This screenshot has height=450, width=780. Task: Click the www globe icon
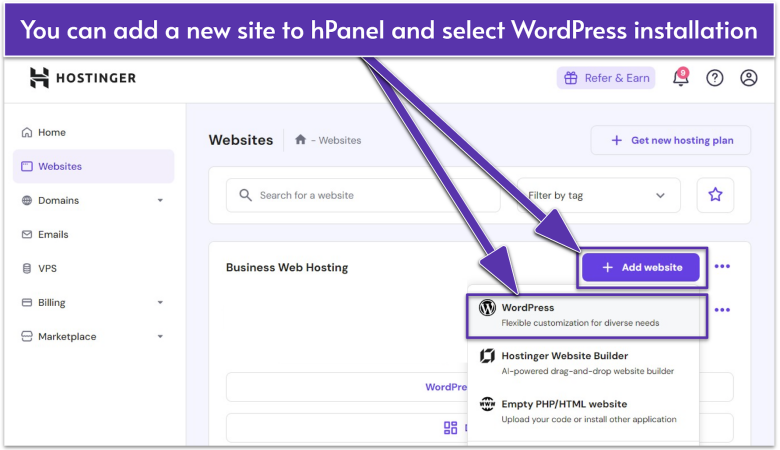point(487,404)
